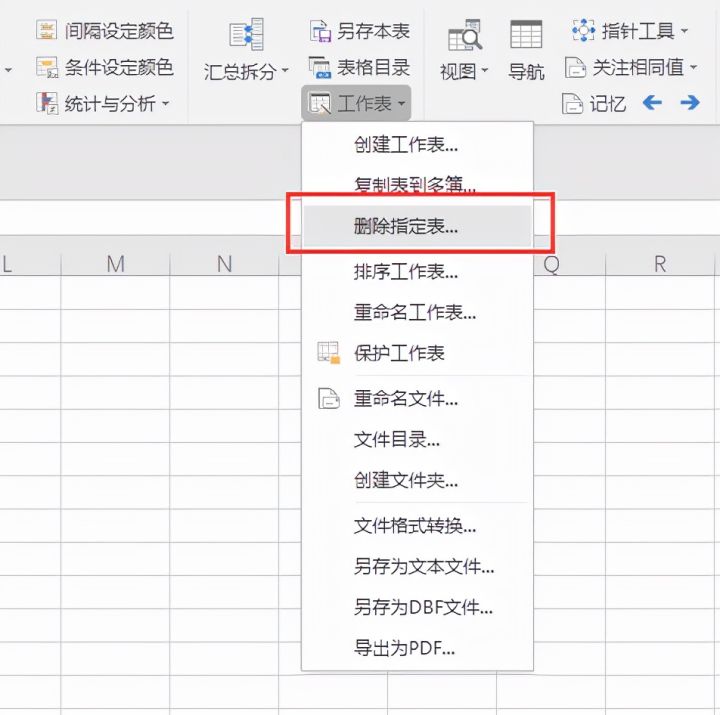Click the 视图 magnifier icon
Screen dimensions: 720x715
tap(465, 35)
